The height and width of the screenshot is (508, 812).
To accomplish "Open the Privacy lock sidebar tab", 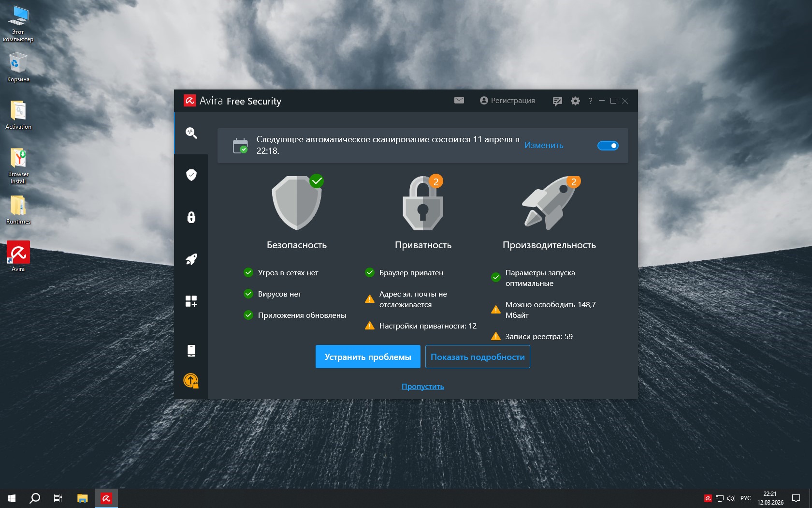I will pyautogui.click(x=191, y=217).
